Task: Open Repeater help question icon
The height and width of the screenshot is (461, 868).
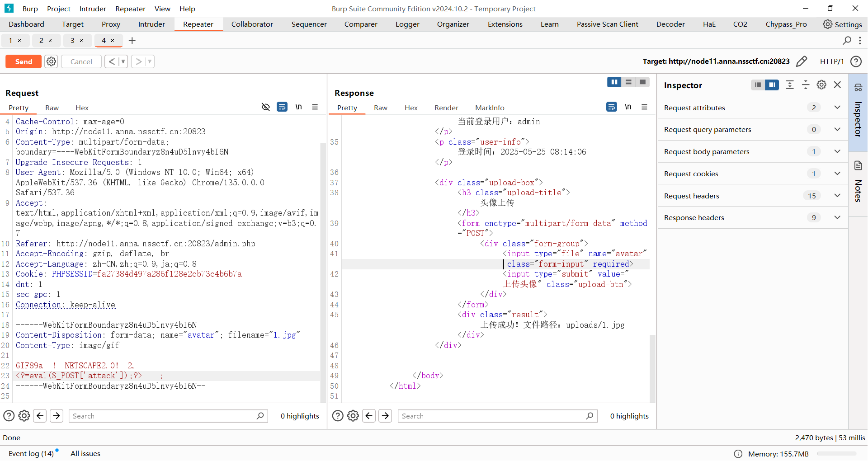Action: 856,61
